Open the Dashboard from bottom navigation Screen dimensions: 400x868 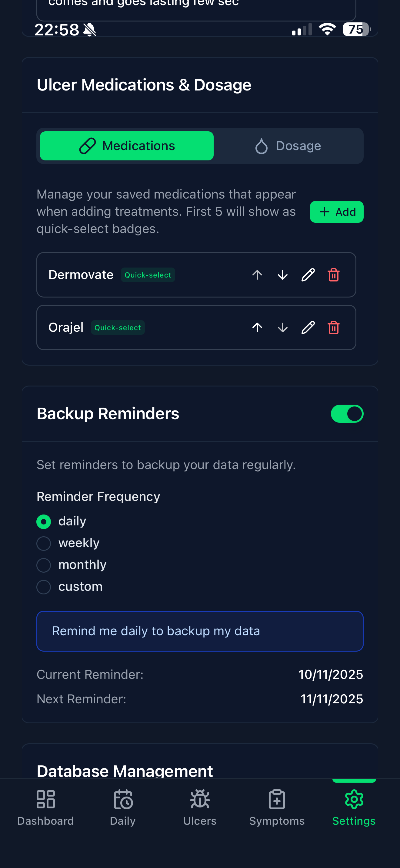coord(45,809)
